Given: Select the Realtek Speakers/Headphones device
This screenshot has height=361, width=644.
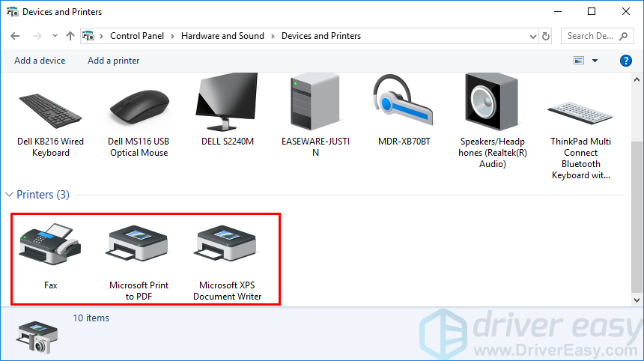Looking at the screenshot, I should [x=492, y=105].
